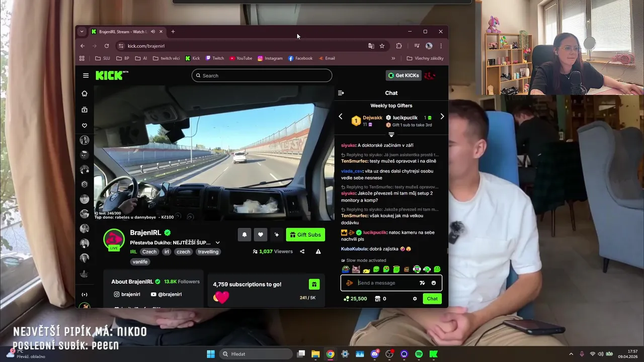Open Všechny záložky folder
The width and height of the screenshot is (644, 362).
pos(425,58)
